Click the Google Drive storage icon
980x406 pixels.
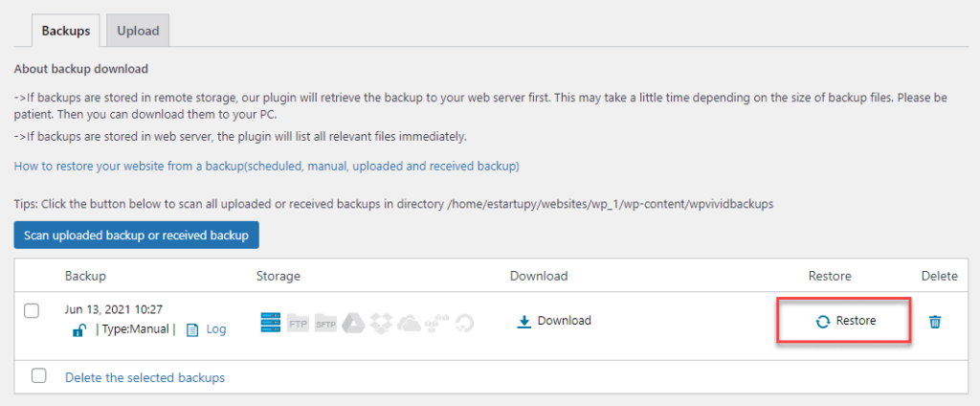coord(353,323)
